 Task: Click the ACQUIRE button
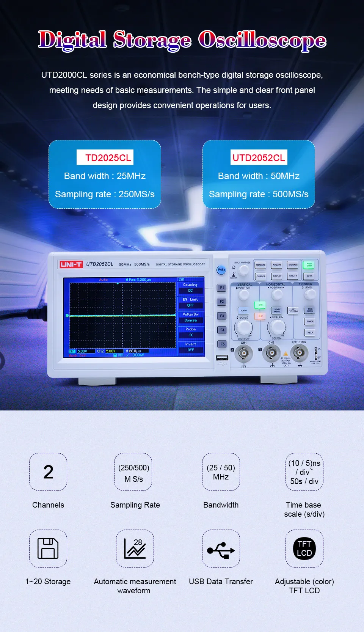tap(277, 265)
